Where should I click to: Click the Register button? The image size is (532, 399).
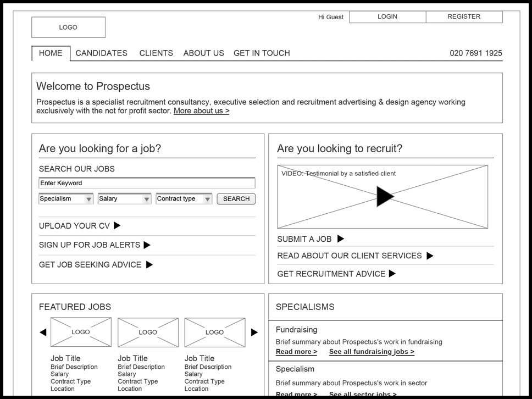(464, 16)
